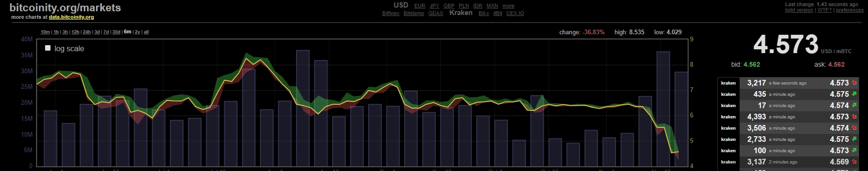Image resolution: width=868 pixels, height=171 pixels.
Task: Click the high 8.535 value
Action: [636, 32]
